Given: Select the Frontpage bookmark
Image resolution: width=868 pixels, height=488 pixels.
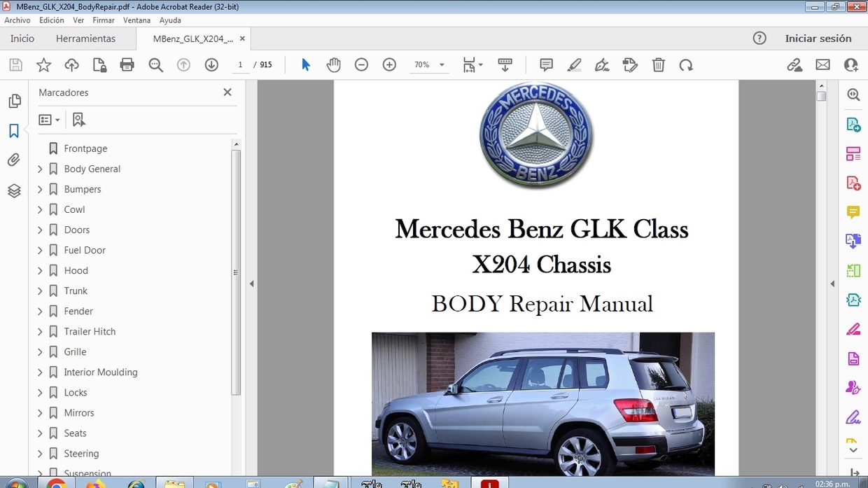Looking at the screenshot, I should point(85,148).
